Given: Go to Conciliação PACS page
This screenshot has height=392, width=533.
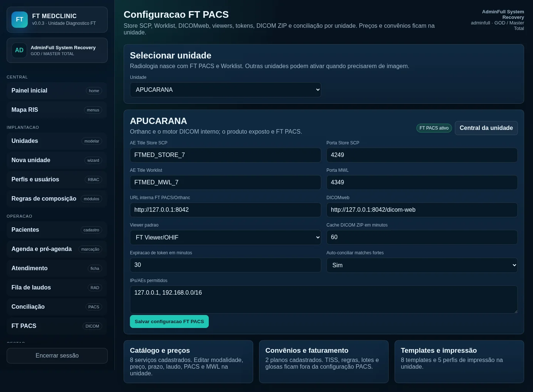Looking at the screenshot, I should [57, 307].
